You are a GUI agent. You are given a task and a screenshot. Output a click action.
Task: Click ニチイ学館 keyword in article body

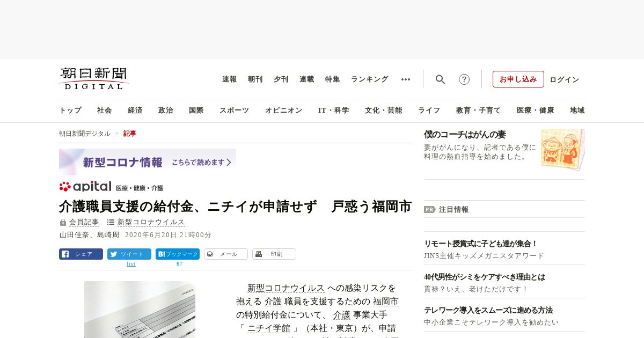269,328
